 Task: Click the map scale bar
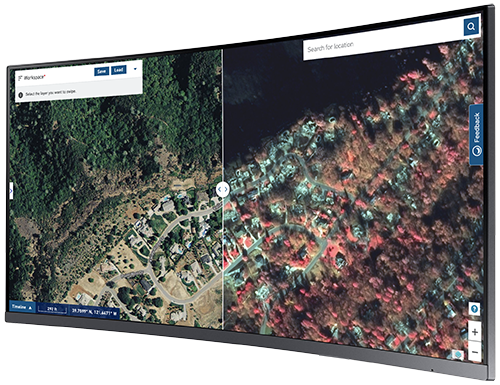tap(52, 310)
